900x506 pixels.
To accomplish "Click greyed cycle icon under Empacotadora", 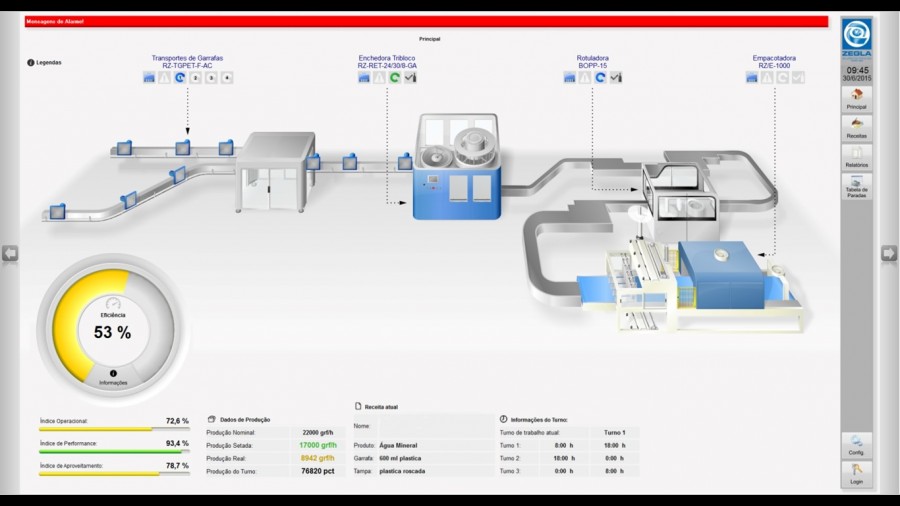I will [x=783, y=77].
